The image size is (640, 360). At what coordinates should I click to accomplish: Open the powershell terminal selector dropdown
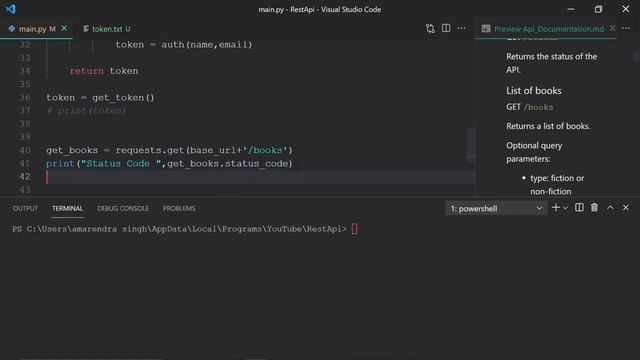[x=496, y=209]
